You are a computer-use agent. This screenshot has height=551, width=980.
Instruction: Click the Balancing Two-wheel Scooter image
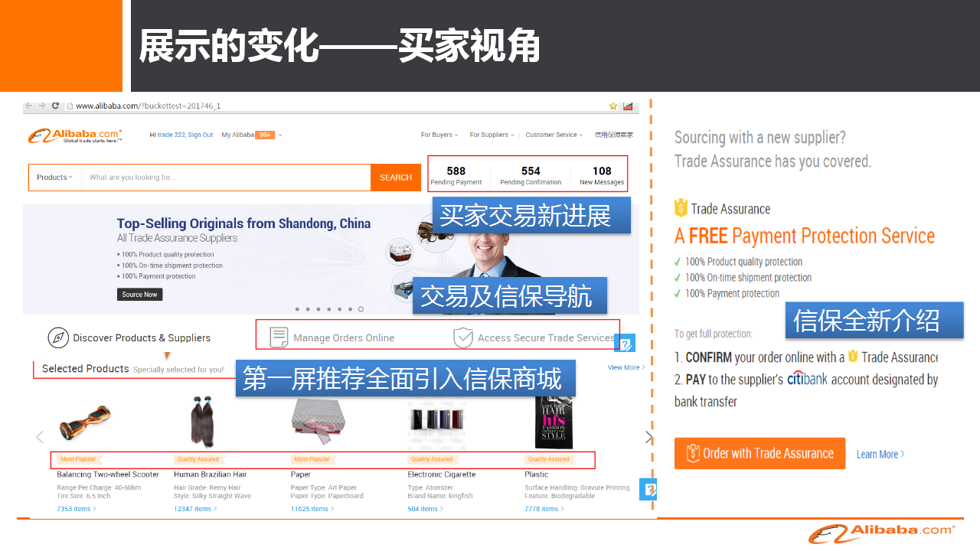[x=85, y=422]
